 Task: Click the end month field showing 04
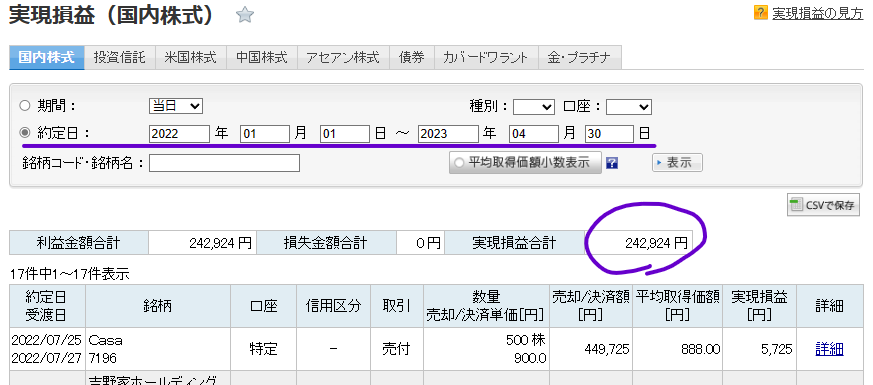[533, 134]
